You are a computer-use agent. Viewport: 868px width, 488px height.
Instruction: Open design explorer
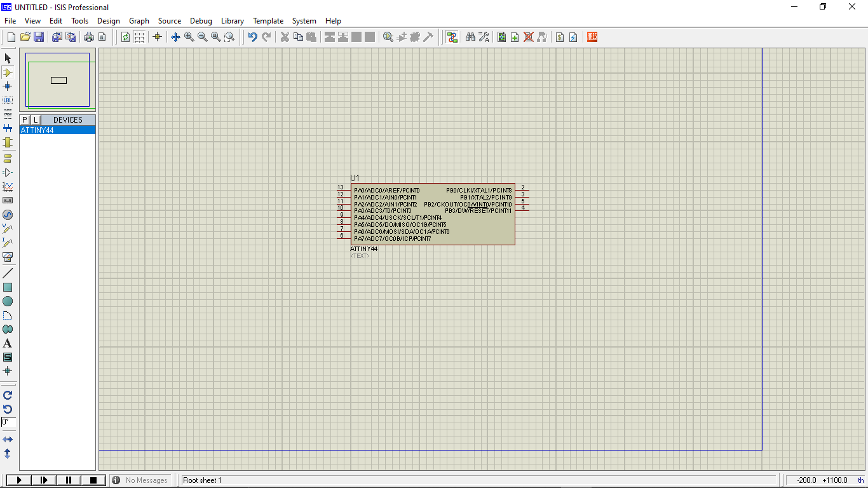(501, 37)
